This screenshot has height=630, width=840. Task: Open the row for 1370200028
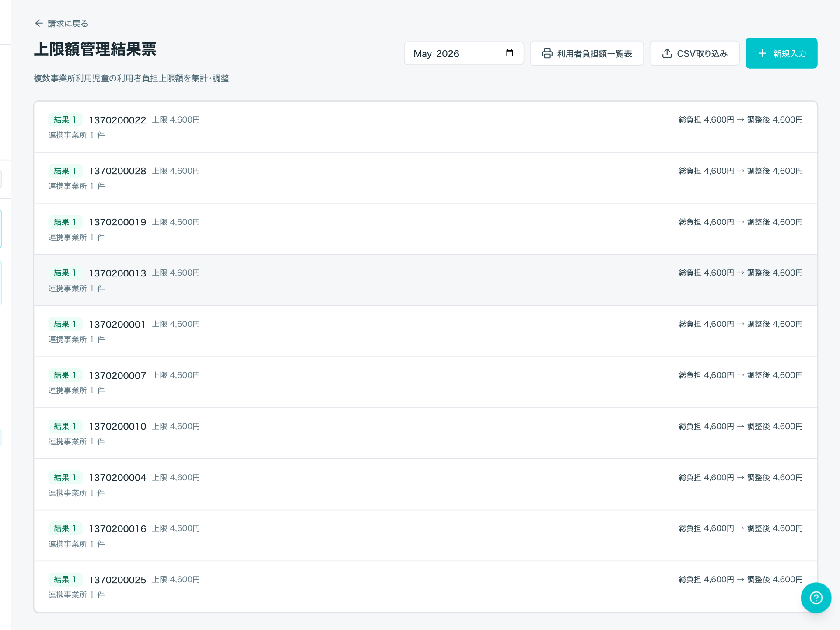(425, 178)
